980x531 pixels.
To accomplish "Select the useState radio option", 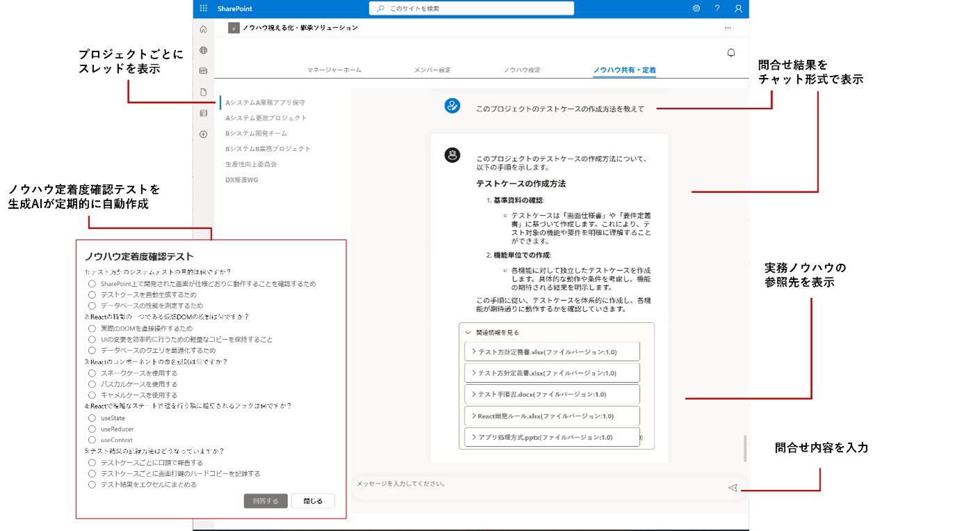I will 92,418.
